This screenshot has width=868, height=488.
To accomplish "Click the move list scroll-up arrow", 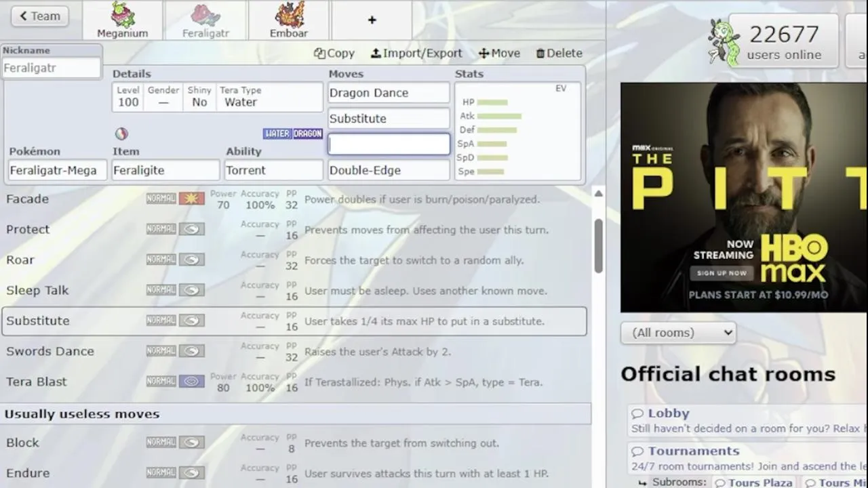I will coord(598,194).
